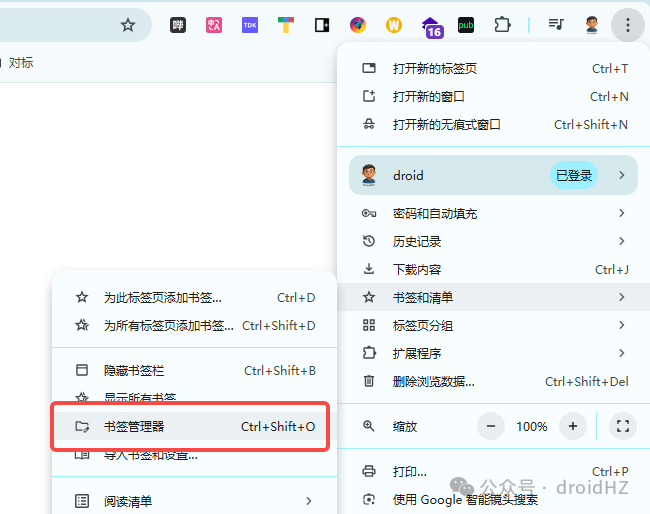Open the colorful T extension icon

[286, 25]
